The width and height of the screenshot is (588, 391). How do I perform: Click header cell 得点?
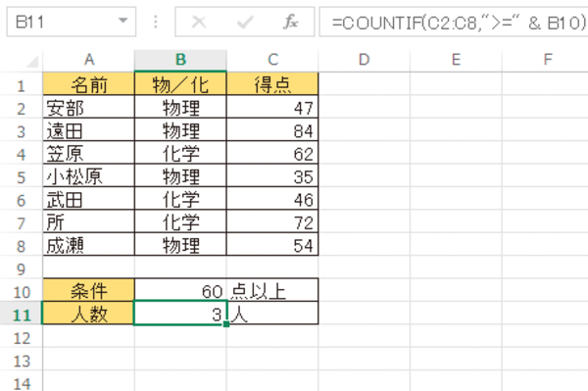pyautogui.click(x=272, y=84)
